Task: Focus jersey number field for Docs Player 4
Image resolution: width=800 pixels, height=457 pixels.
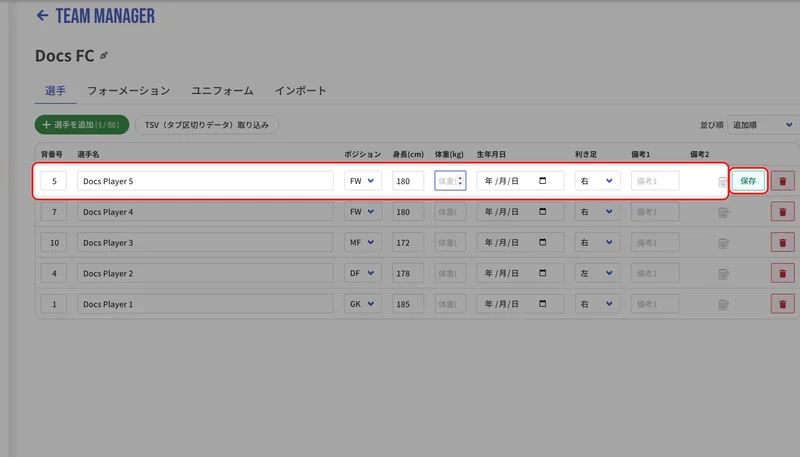Action: point(54,212)
